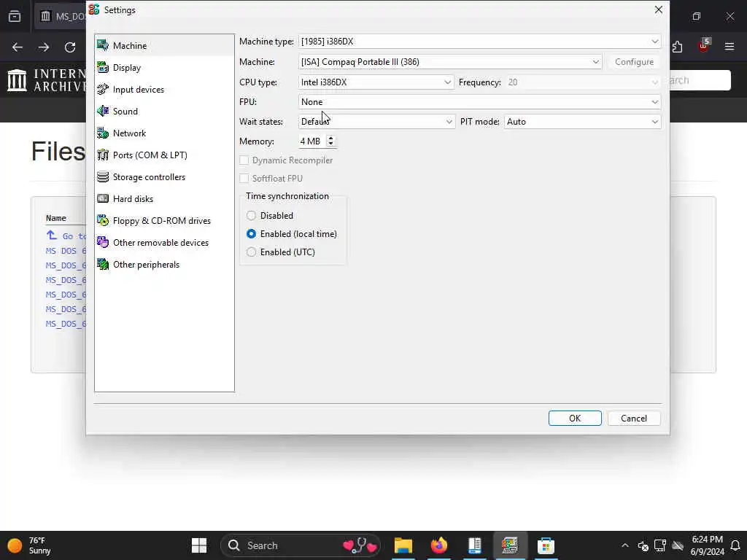747x560 pixels.
Task: Close the Settings dialog
Action: 659,9
